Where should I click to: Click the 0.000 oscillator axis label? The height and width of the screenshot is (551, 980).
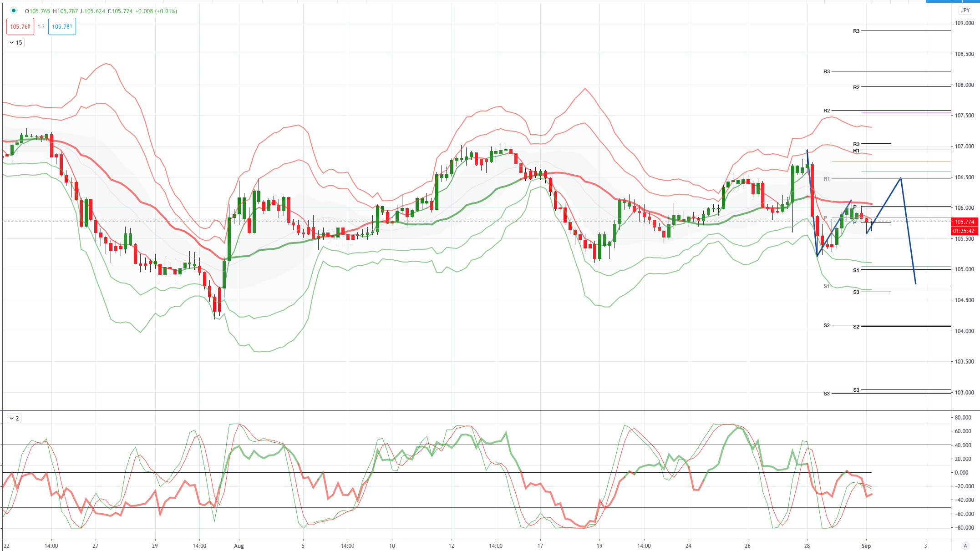tap(962, 473)
